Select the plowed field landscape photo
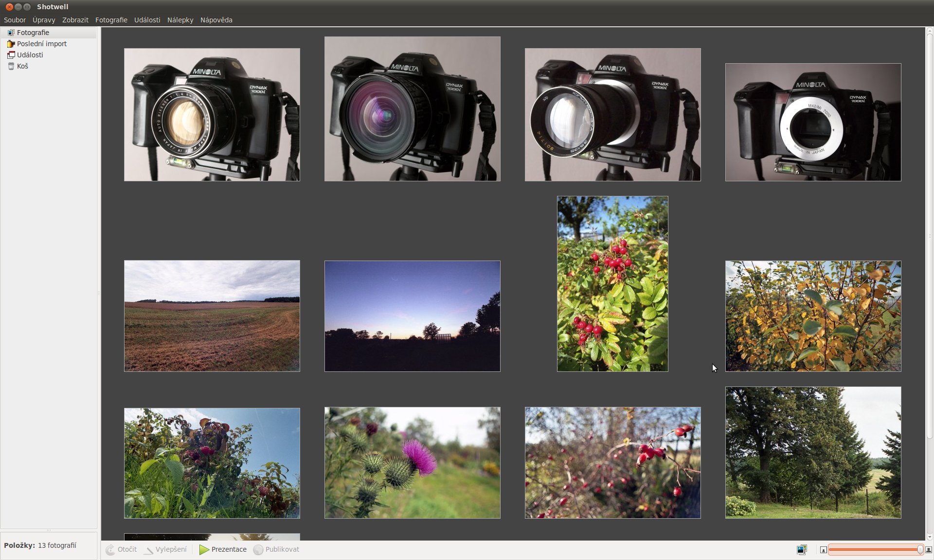934x560 pixels. 212,316
